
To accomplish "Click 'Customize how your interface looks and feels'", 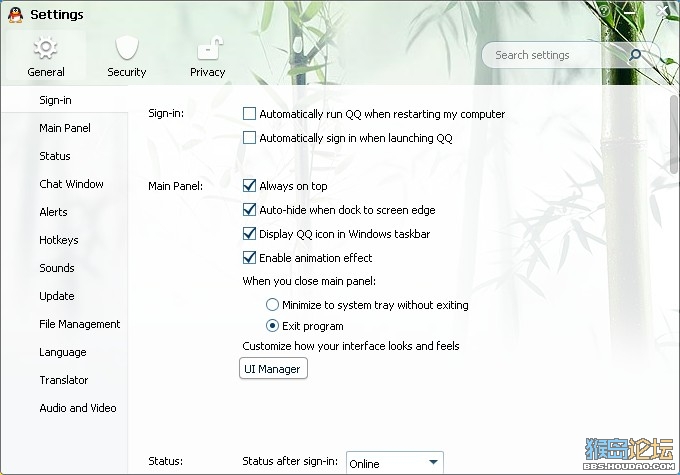I will click(350, 346).
